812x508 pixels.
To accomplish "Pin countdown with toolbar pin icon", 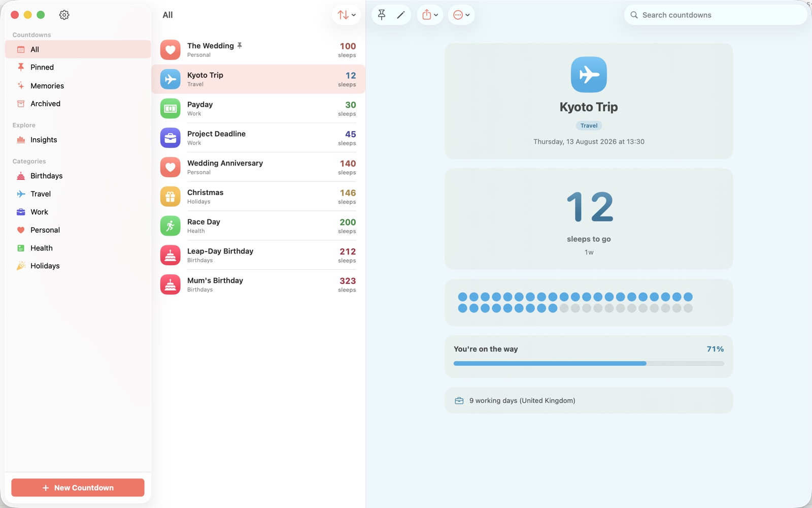I will point(382,15).
